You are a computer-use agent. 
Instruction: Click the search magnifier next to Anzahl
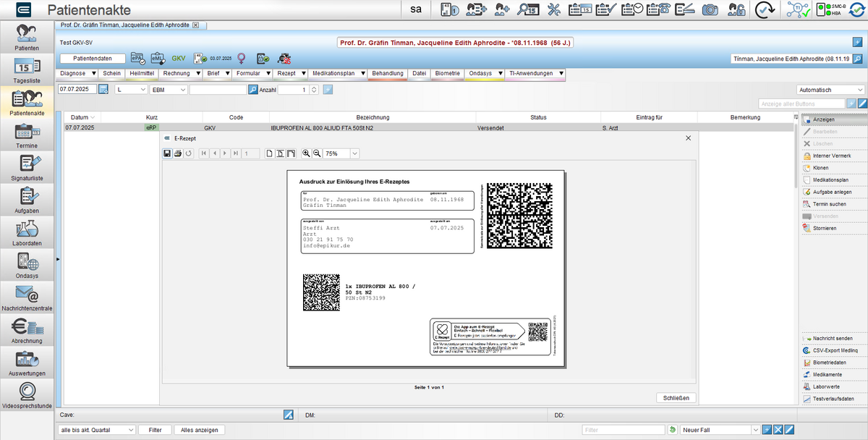pos(253,90)
